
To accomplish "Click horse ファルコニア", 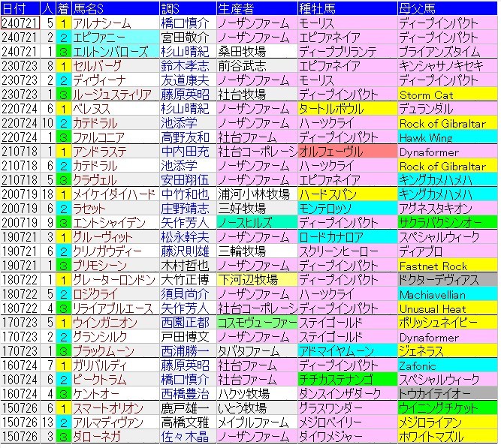I will tap(116, 137).
